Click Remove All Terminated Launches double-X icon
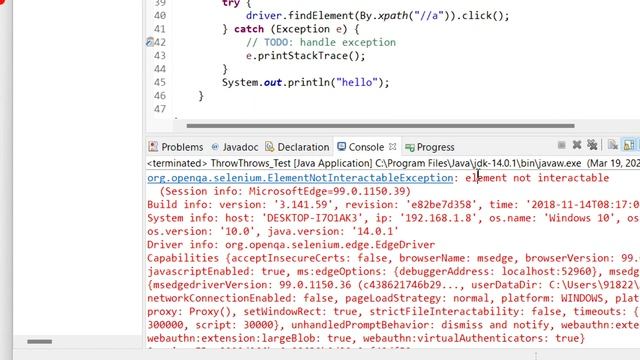Screen dimensions: 640x360 tap(592, 145)
